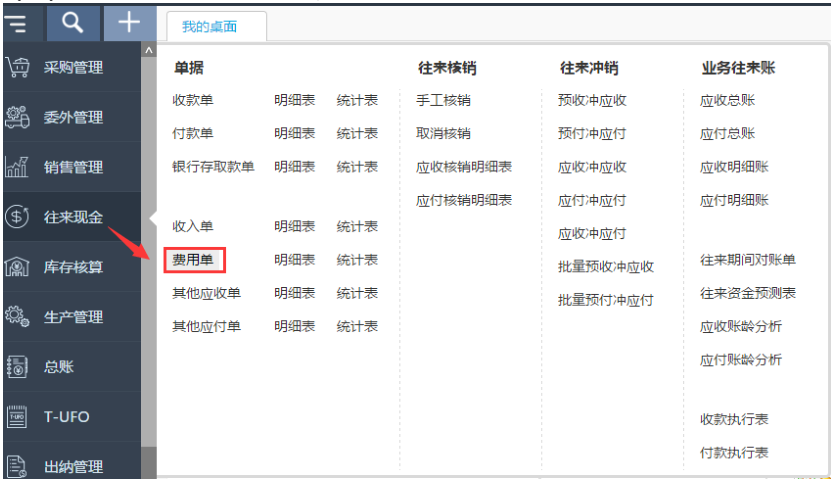Open 预付冲应付
Screen dimensions: 831x480
click(x=593, y=134)
